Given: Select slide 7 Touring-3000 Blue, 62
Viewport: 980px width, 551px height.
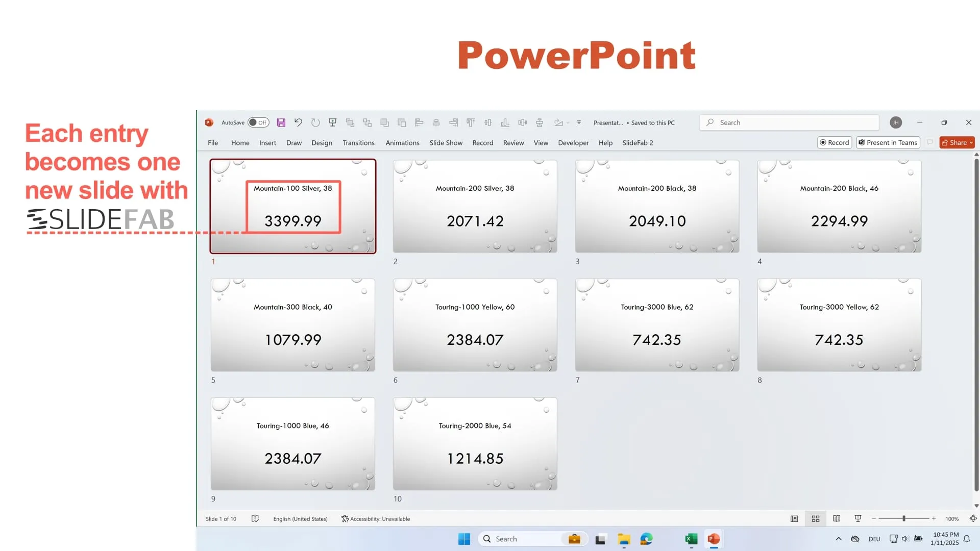Looking at the screenshot, I should pyautogui.click(x=657, y=325).
